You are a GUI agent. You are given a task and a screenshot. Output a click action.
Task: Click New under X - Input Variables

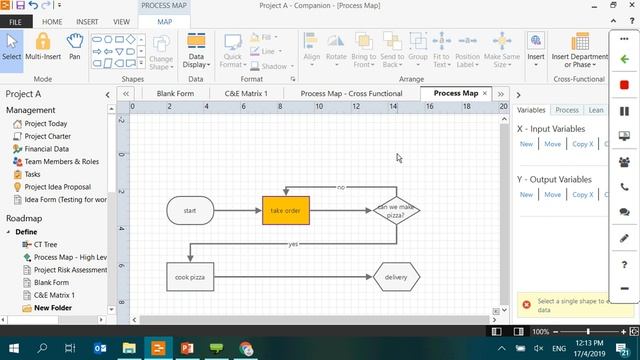(526, 144)
